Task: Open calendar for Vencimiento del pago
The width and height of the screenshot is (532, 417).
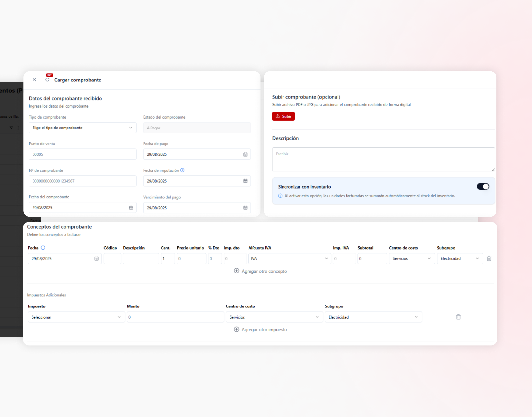Action: (x=245, y=208)
